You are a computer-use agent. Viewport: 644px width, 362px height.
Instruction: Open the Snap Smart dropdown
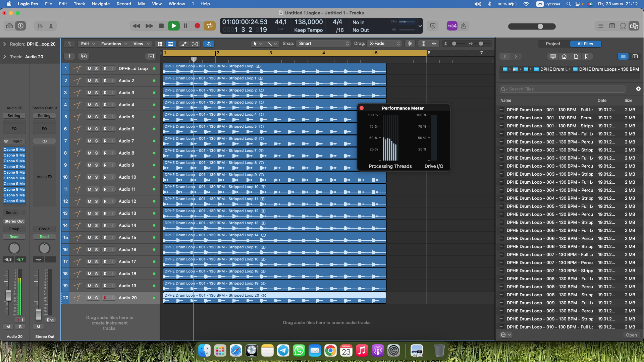pyautogui.click(x=324, y=44)
